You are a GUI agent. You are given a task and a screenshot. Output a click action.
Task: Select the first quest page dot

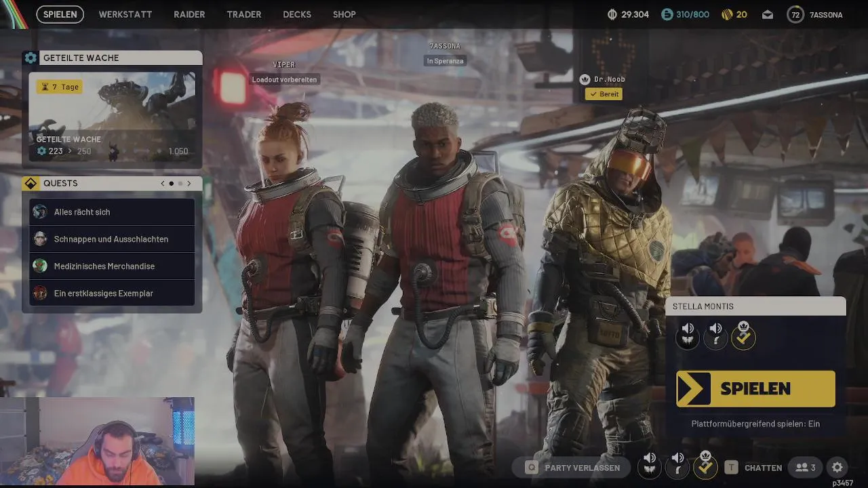172,184
